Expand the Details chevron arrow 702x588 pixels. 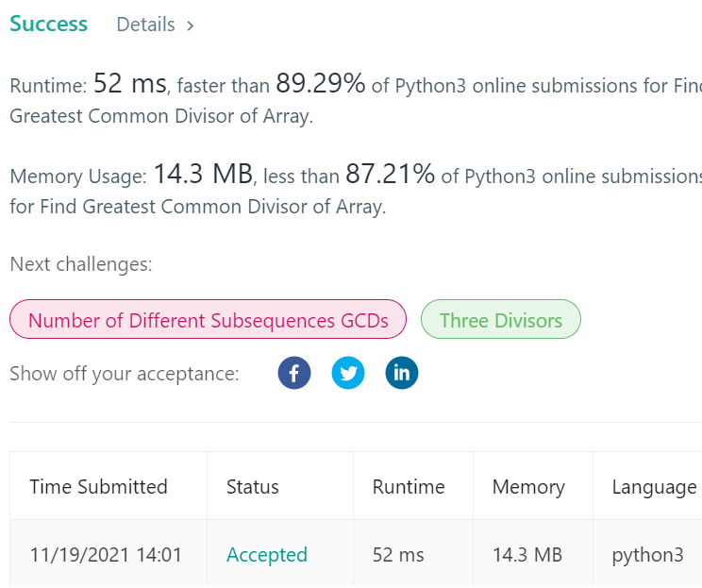pyautogui.click(x=190, y=25)
